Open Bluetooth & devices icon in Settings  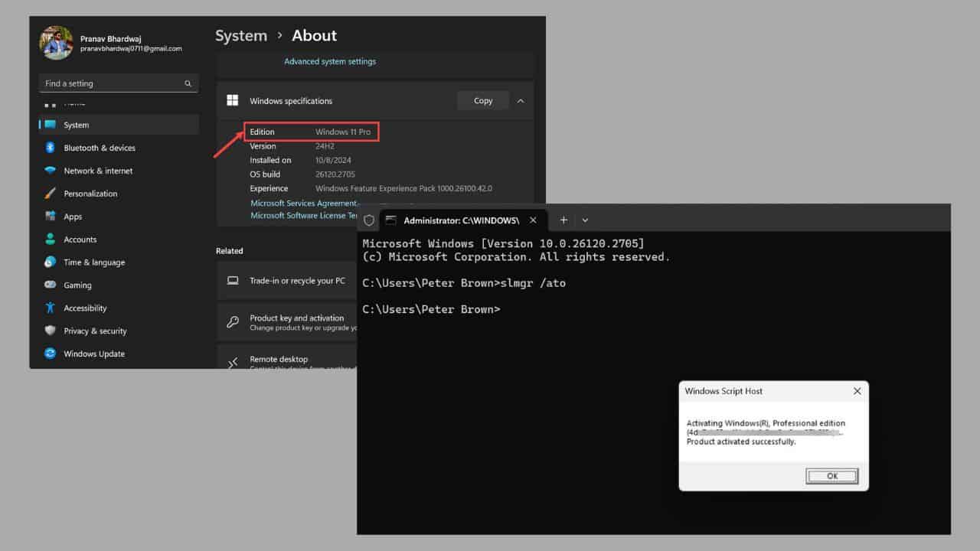[51, 148]
